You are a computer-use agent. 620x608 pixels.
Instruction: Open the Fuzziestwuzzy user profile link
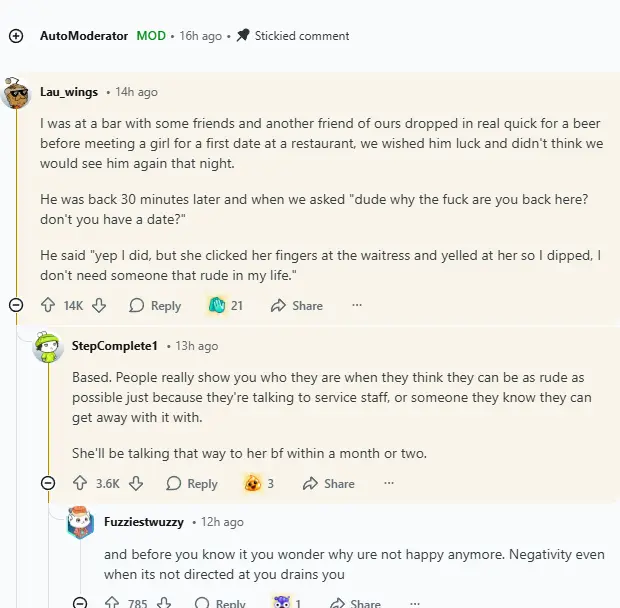(144, 521)
